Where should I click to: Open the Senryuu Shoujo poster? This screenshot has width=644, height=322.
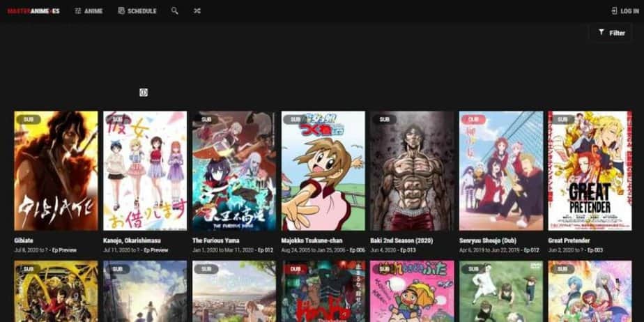(501, 171)
